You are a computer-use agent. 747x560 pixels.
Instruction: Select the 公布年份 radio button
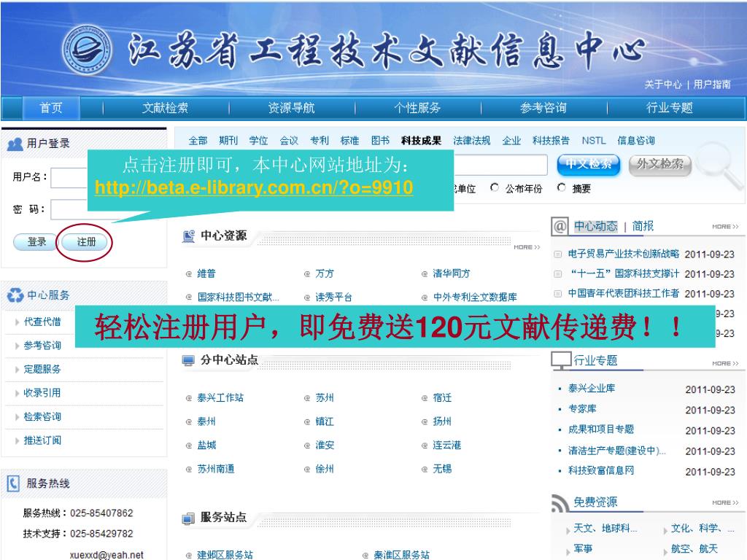click(495, 188)
